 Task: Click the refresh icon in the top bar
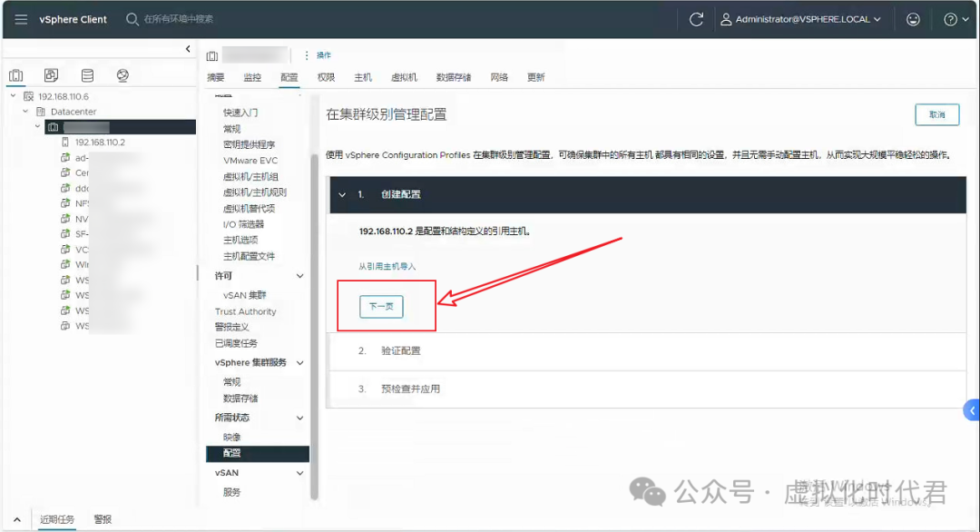coord(695,18)
